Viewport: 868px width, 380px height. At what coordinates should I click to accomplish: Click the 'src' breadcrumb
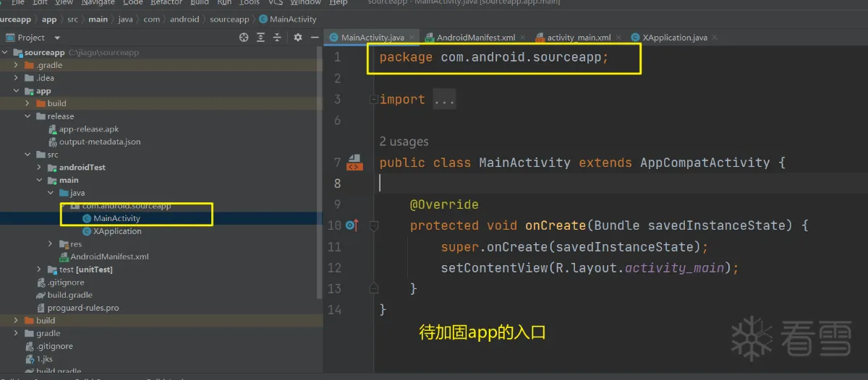tap(72, 20)
